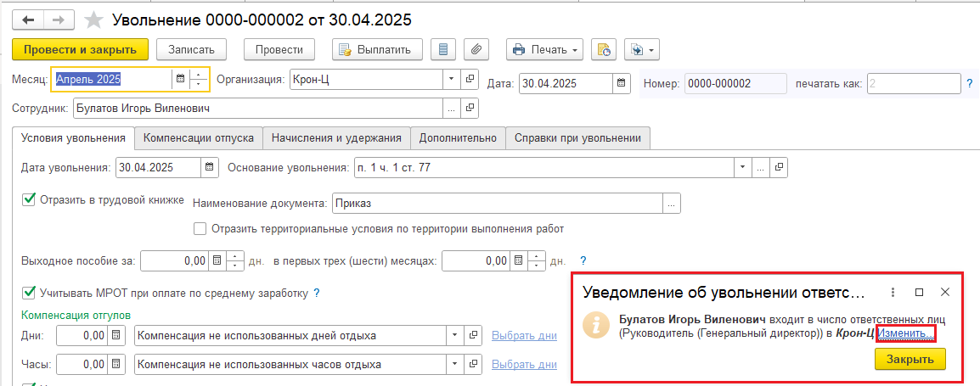This screenshot has width=980, height=386.
Task: Click the Дата увольнения input field
Action: tap(159, 167)
